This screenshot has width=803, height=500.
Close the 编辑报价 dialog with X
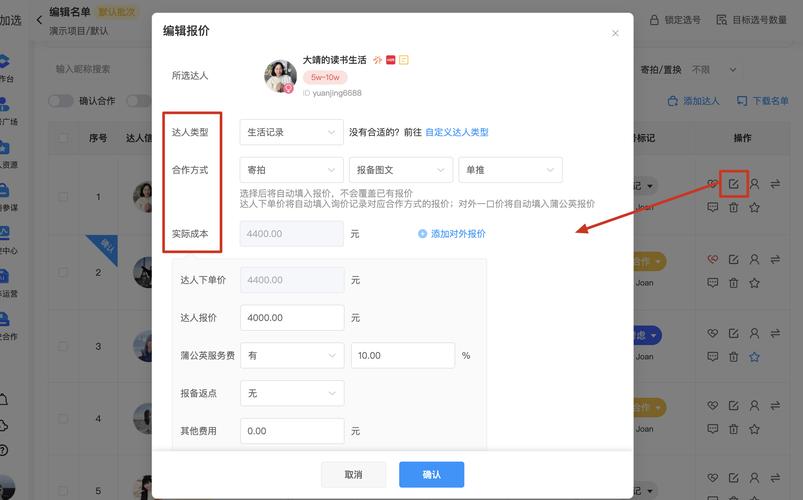tap(615, 33)
